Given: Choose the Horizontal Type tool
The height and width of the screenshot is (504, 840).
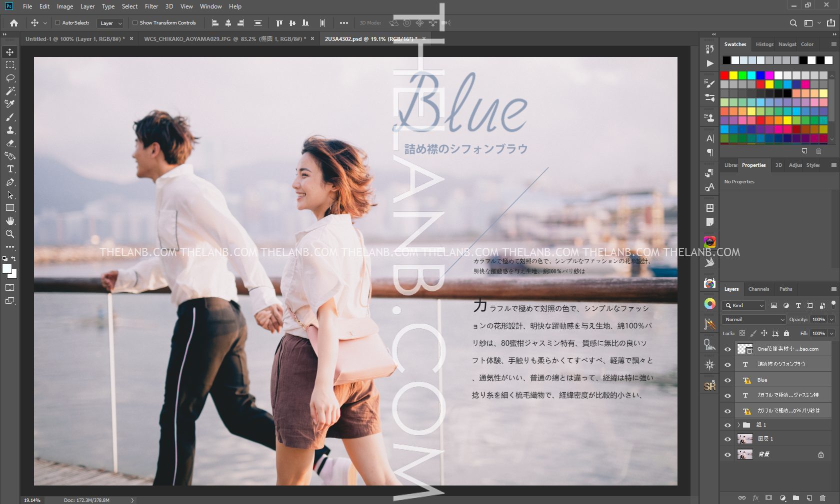Looking at the screenshot, I should [10, 169].
